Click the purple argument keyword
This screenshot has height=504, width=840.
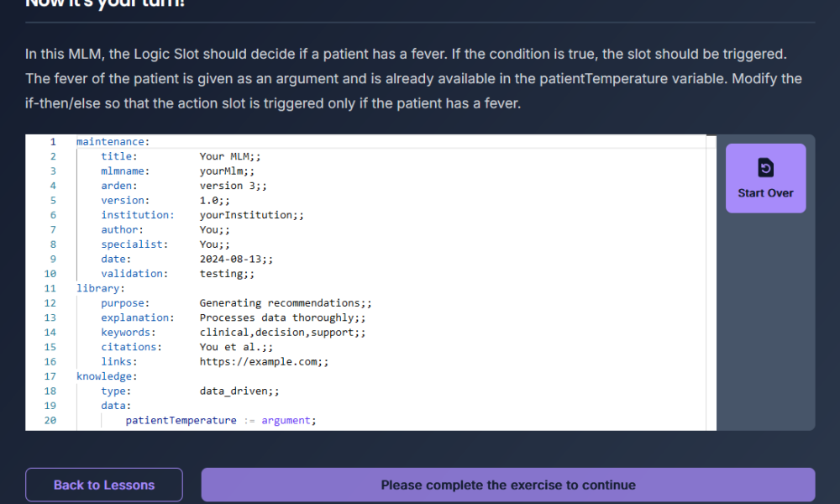pyautogui.click(x=286, y=420)
